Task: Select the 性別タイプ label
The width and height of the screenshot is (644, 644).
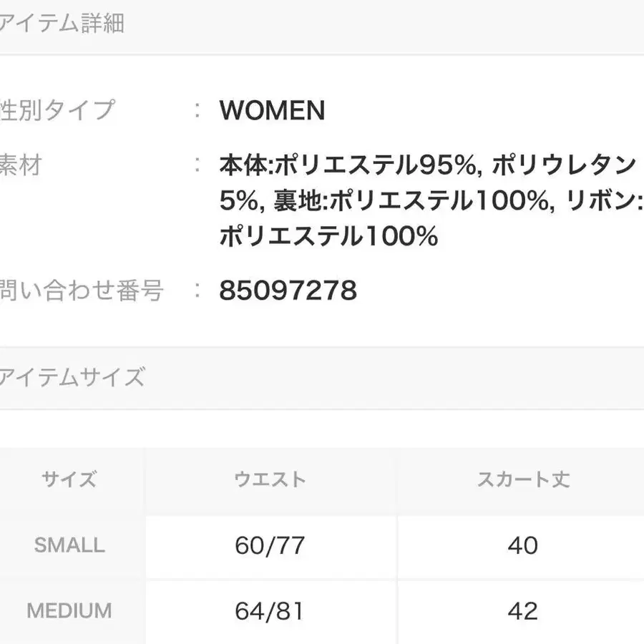Action: click(57, 110)
